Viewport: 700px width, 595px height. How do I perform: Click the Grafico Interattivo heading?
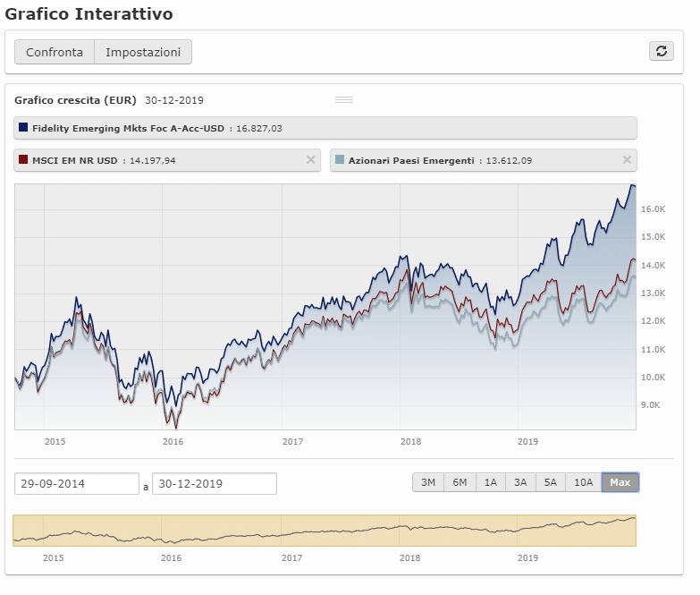tap(89, 13)
